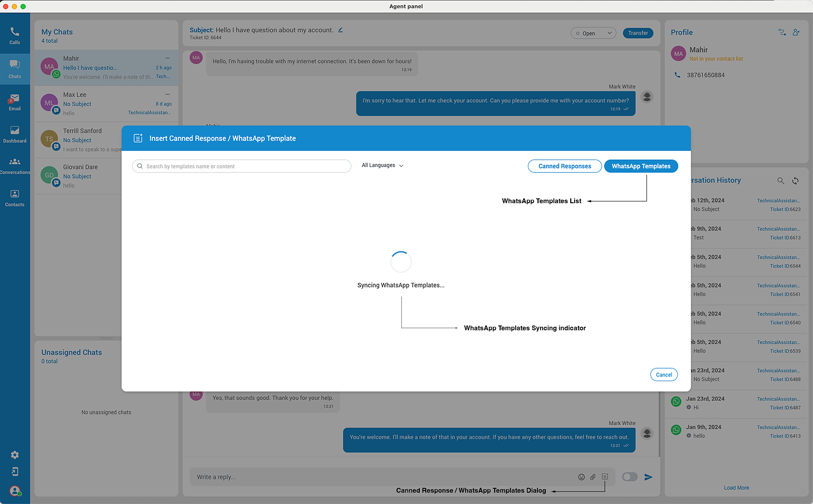Select Mahir chat in My Chats

(106, 68)
